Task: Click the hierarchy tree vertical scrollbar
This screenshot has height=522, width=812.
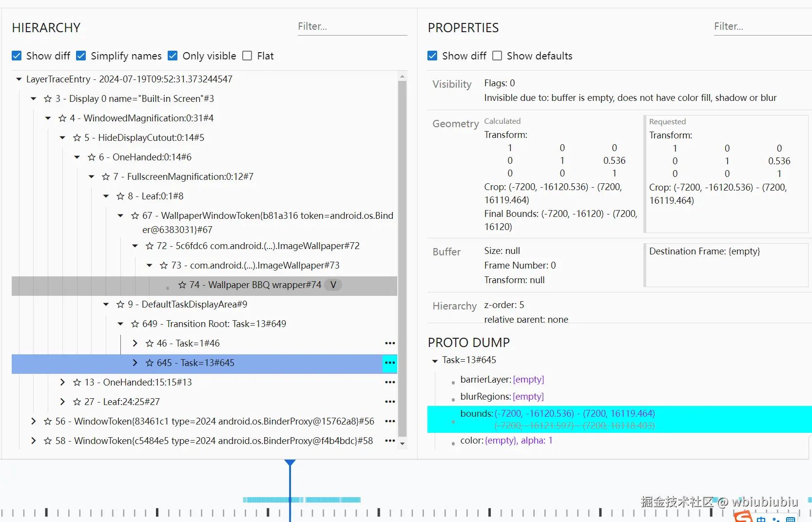Action: tap(402, 258)
